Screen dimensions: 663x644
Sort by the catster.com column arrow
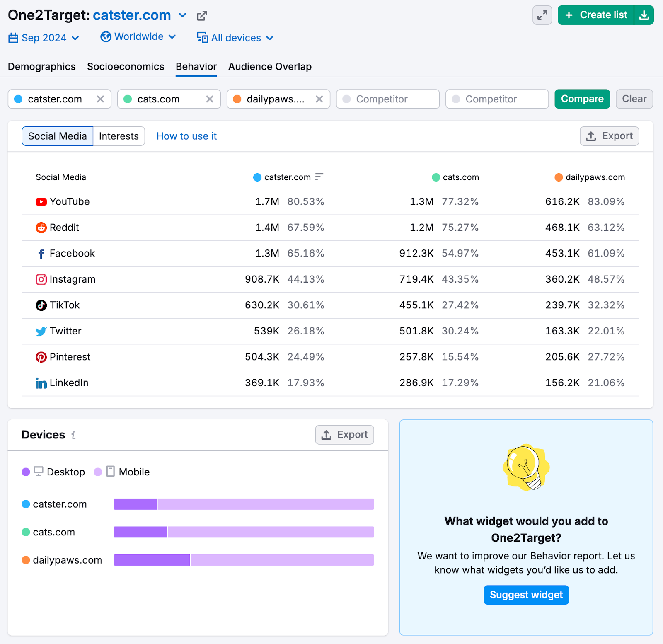[318, 177]
